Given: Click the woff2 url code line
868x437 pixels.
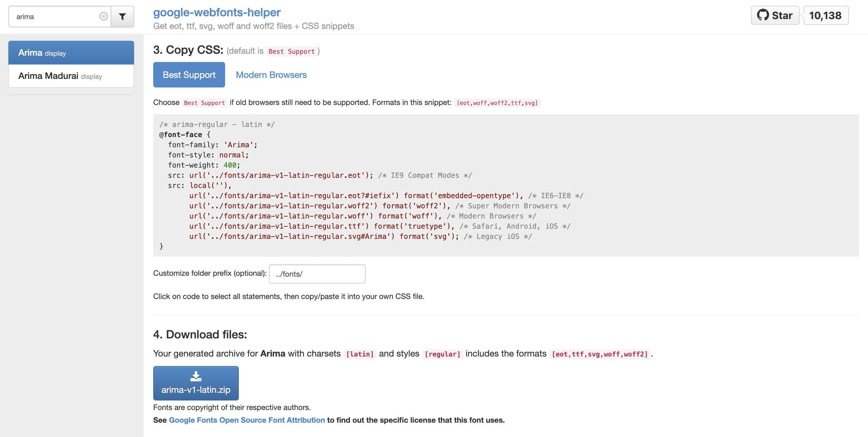Looking at the screenshot, I should pos(379,206).
